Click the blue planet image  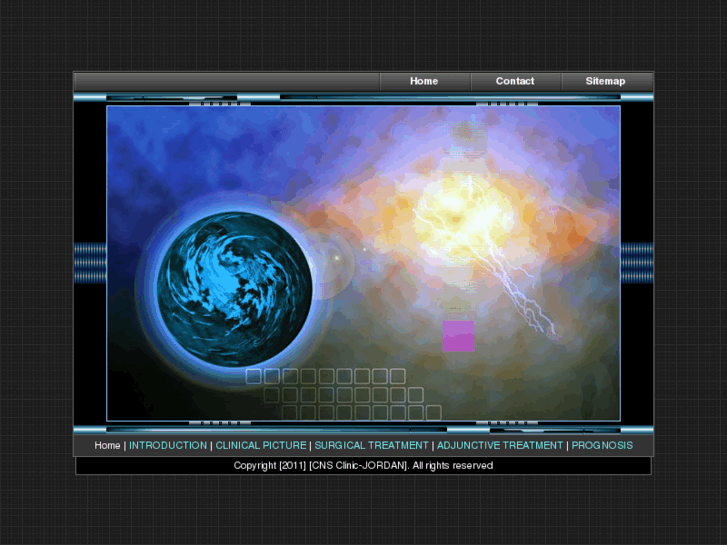click(x=234, y=289)
